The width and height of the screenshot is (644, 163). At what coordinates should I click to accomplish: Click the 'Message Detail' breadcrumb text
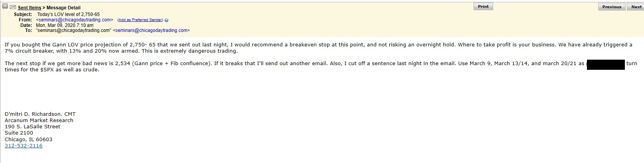tap(64, 8)
